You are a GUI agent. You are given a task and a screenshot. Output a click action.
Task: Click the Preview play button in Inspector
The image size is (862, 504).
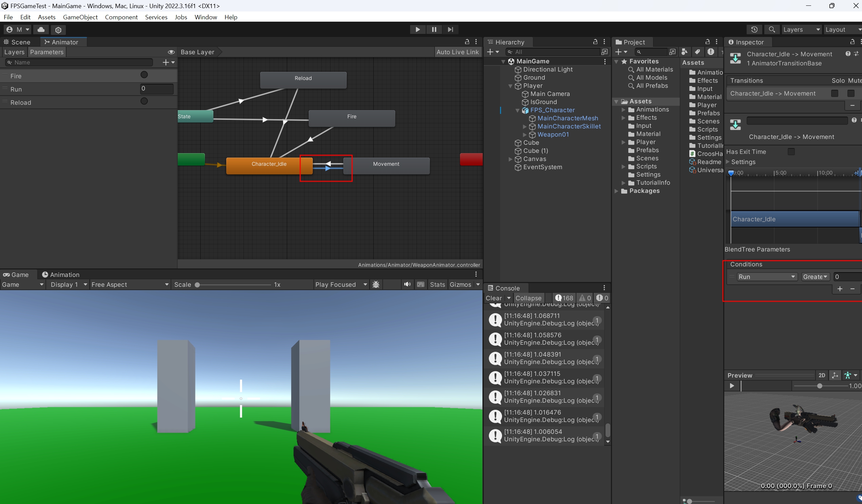(x=732, y=386)
